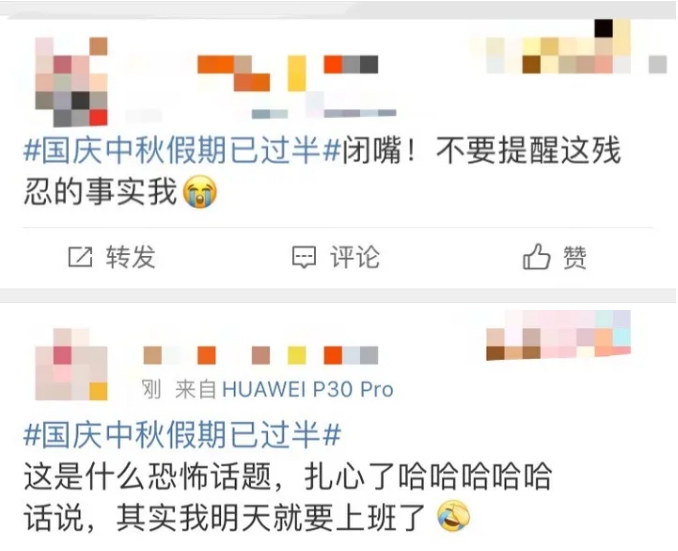Viewport: 678px width, 551px height.
Task: Open the second poster's pixelated avatar
Action: 71,364
